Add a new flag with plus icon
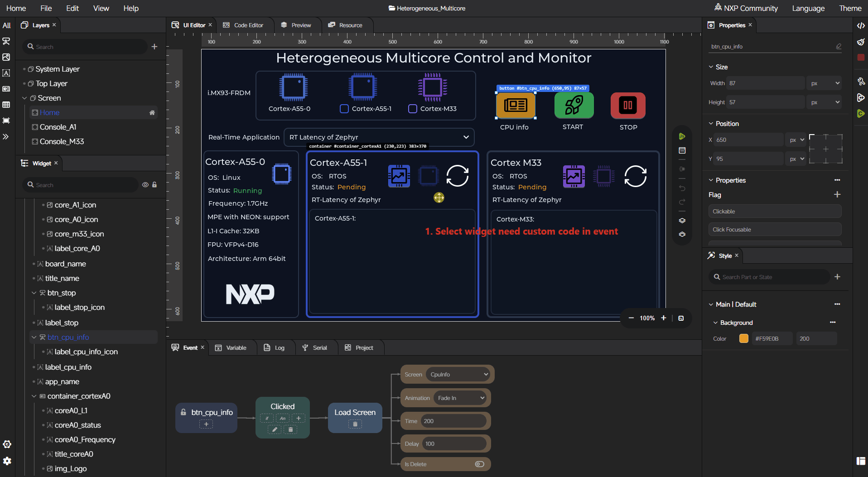868x477 pixels. (x=837, y=194)
